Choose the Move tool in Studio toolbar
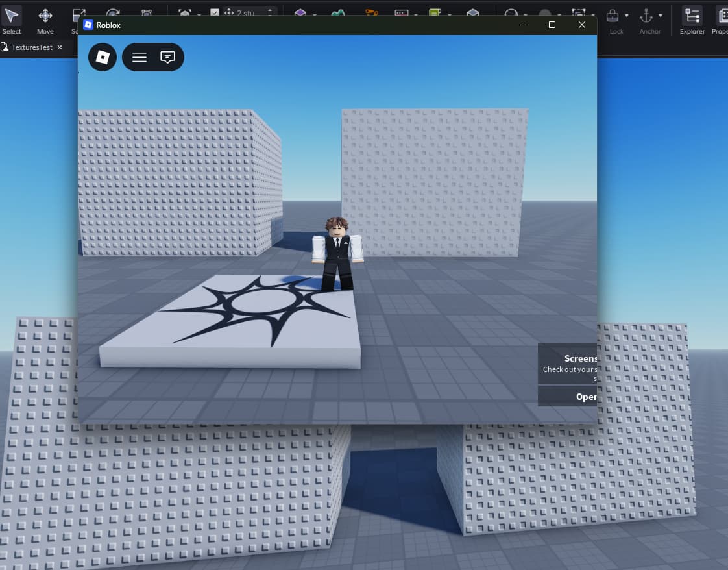This screenshot has height=570, width=728. 45,21
